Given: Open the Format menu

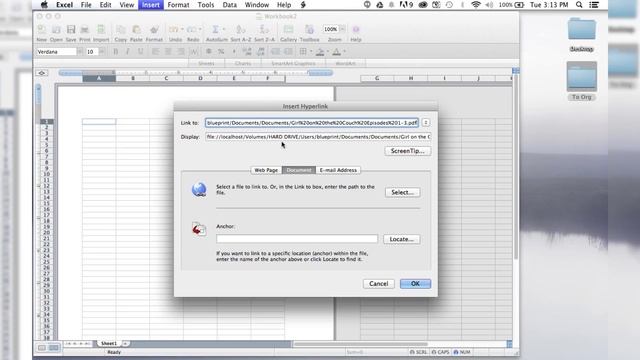Looking at the screenshot, I should click(178, 5).
